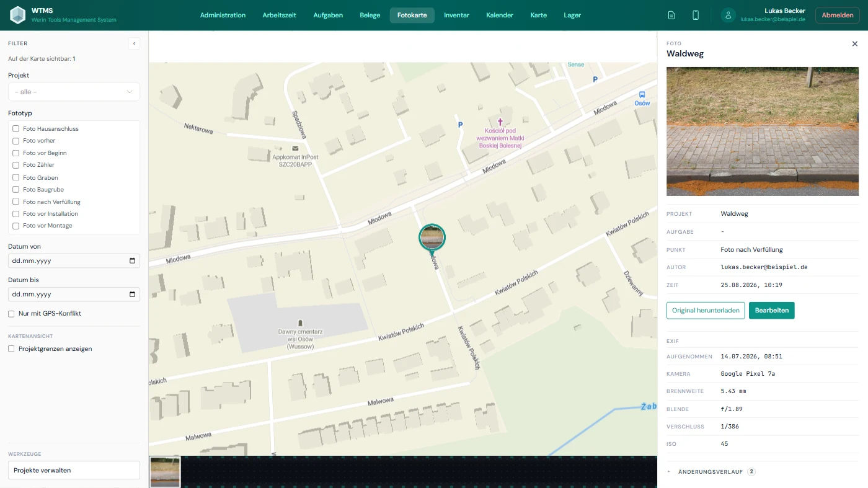
Task: Open the Aufgaben menu item
Action: 328,16
